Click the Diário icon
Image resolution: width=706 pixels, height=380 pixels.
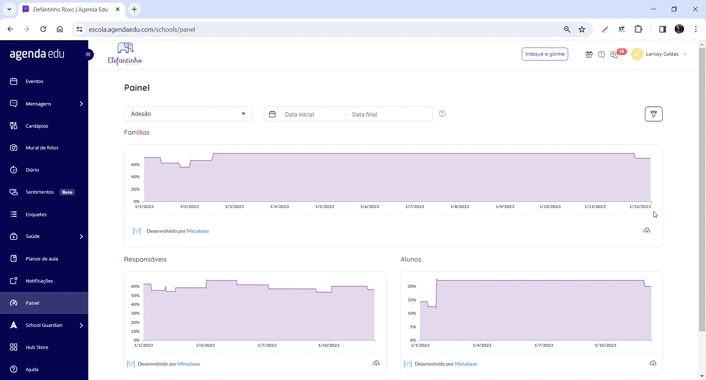14,170
